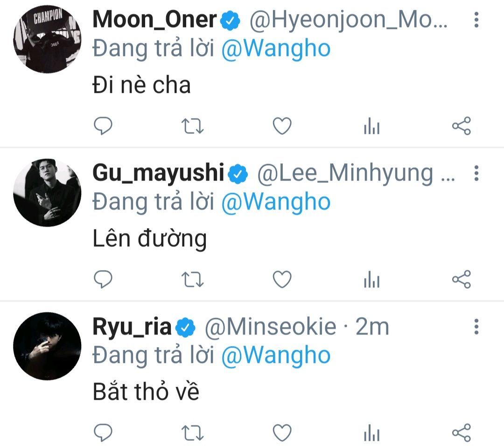Retweet Moon_Oner's "Đi nè cha" tweet

click(192, 125)
